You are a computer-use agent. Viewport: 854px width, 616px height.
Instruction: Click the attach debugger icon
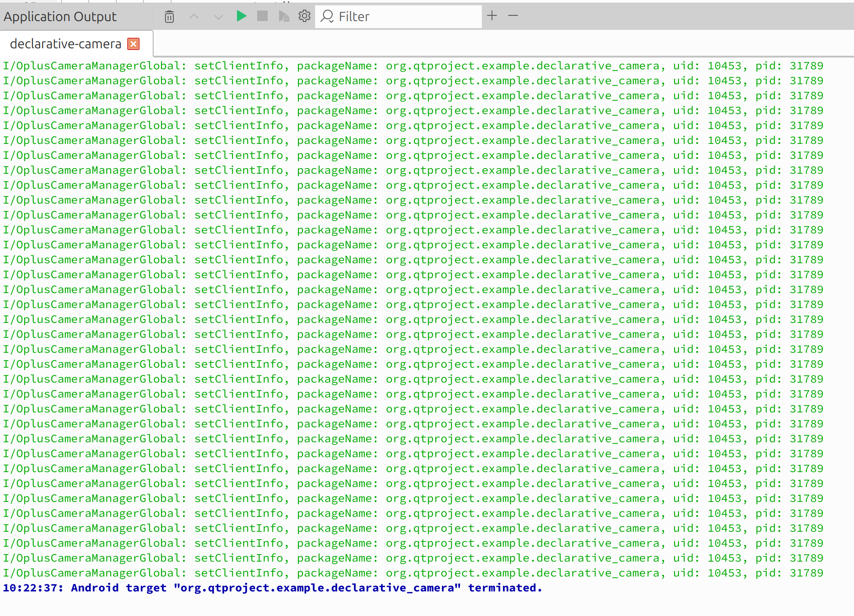[284, 17]
